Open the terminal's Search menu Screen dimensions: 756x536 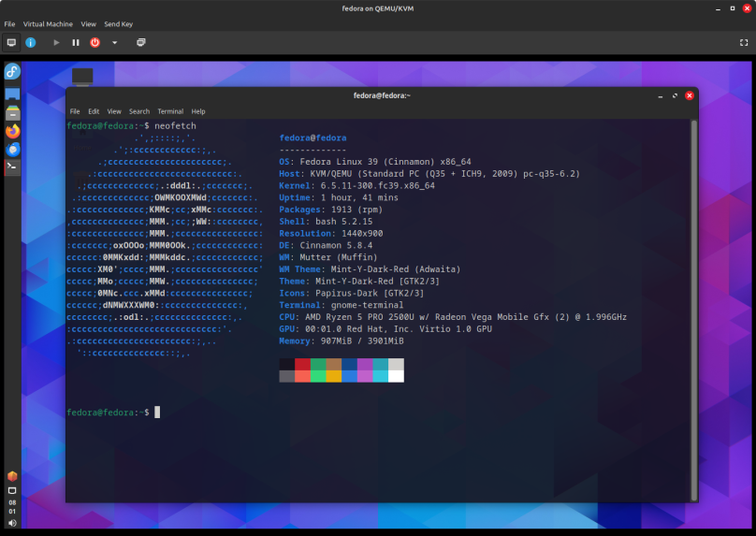[139, 111]
